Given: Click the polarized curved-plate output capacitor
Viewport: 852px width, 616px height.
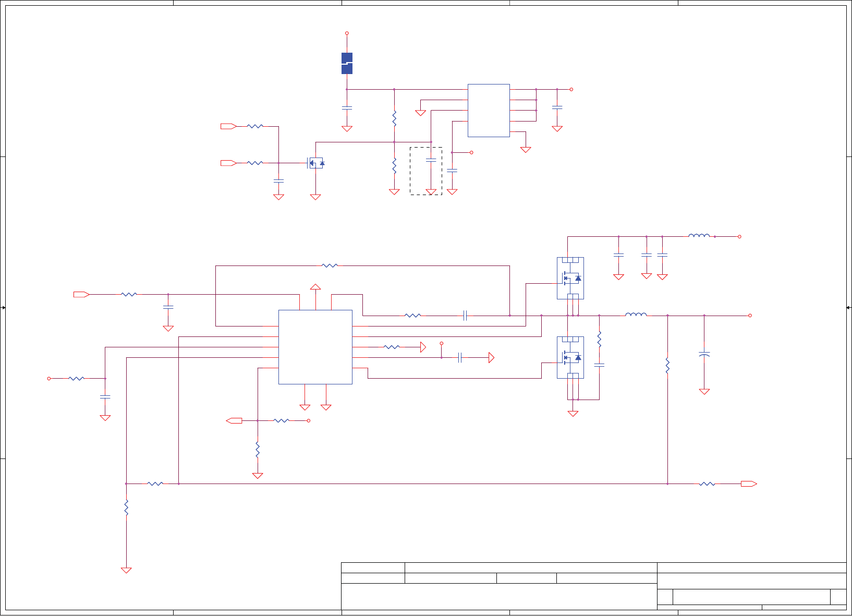Looking at the screenshot, I should tap(704, 355).
